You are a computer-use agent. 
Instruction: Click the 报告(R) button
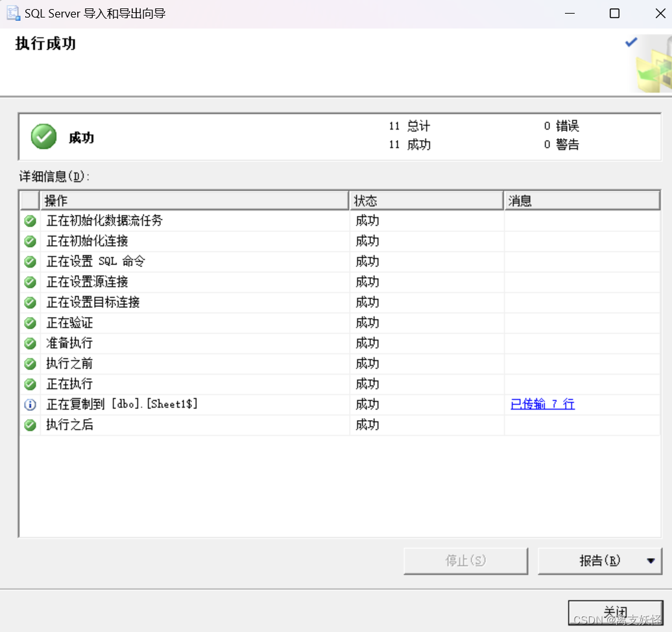599,561
